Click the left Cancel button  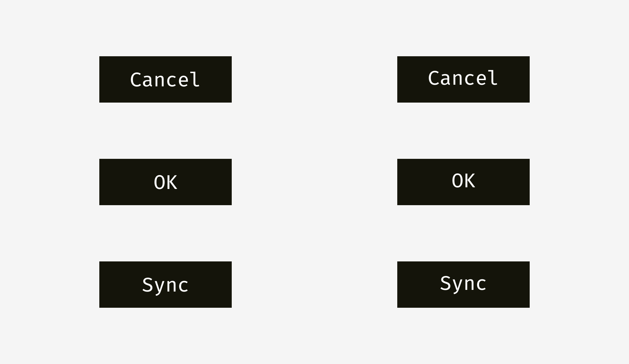click(166, 79)
